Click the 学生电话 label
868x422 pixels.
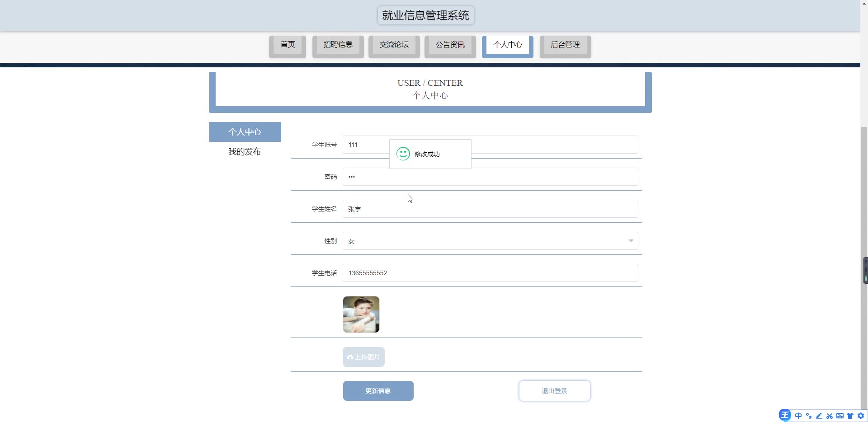(324, 273)
